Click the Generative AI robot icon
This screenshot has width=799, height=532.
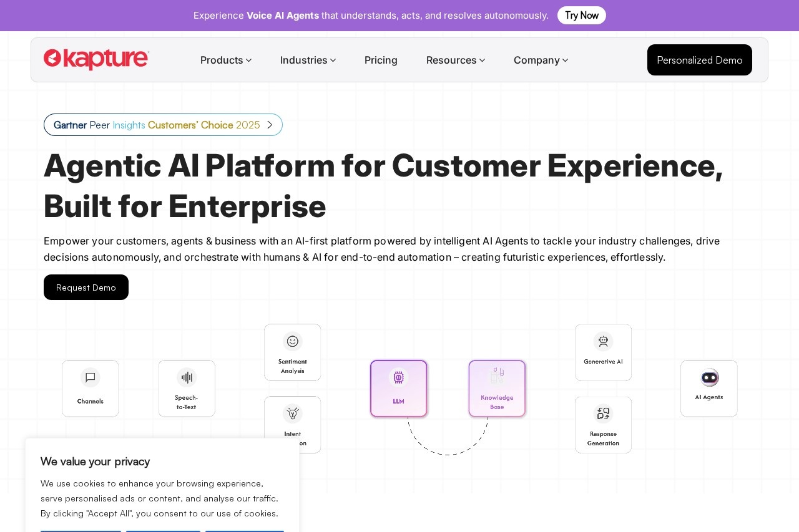click(x=603, y=341)
